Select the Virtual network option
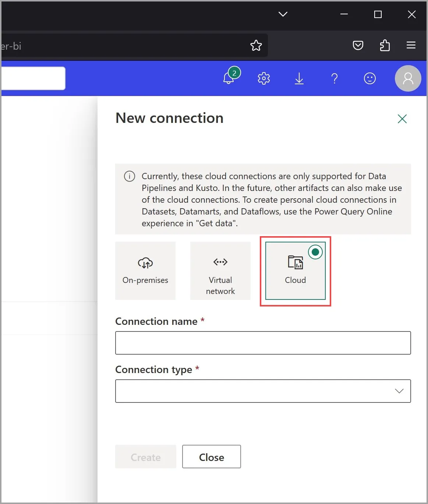 (x=220, y=271)
